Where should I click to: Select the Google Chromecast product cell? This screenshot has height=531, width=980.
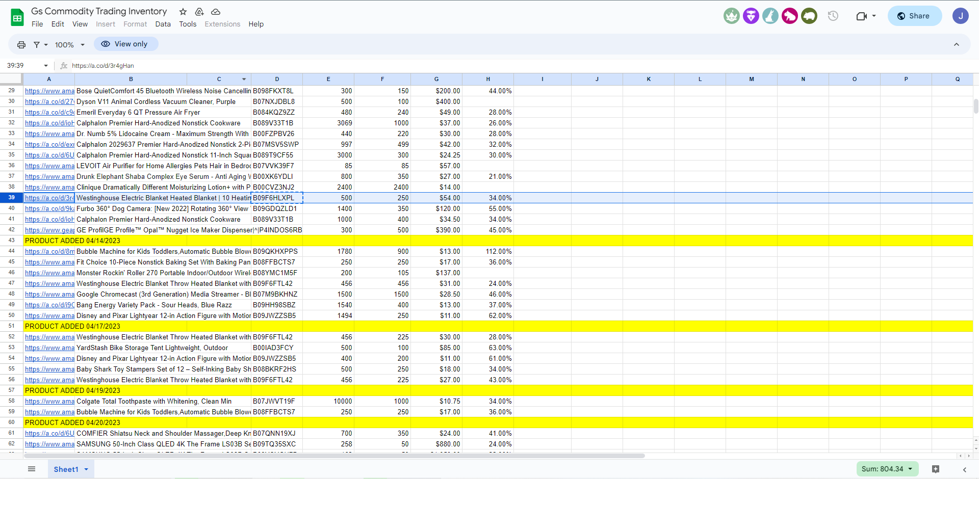point(163,294)
